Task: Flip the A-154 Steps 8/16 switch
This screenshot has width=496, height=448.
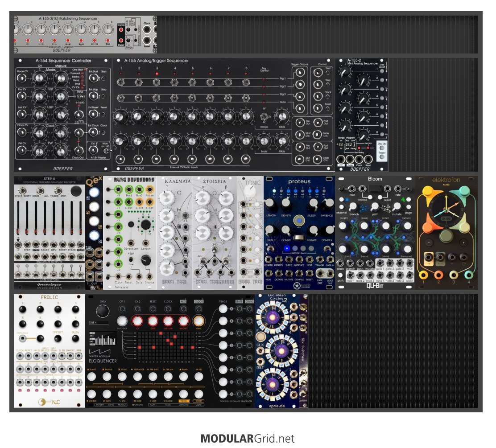Action: (80, 96)
